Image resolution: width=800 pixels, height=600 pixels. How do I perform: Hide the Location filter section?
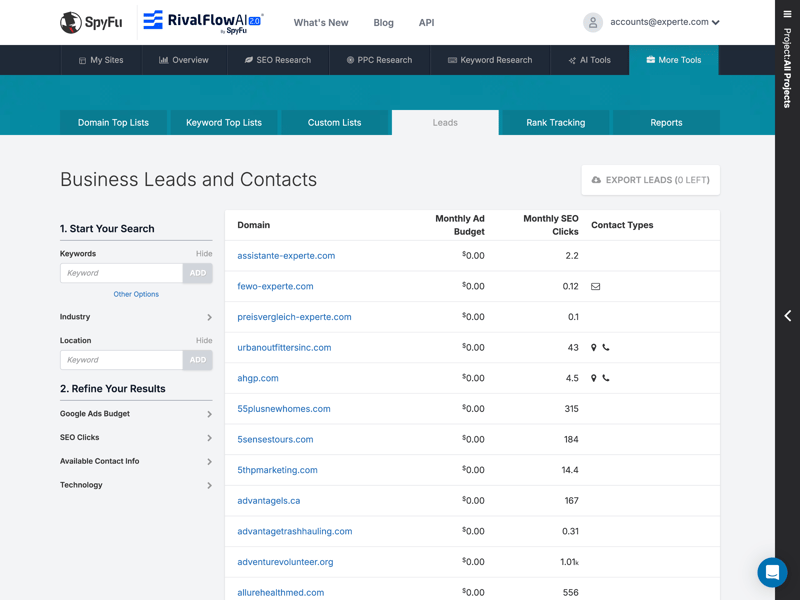[204, 341]
